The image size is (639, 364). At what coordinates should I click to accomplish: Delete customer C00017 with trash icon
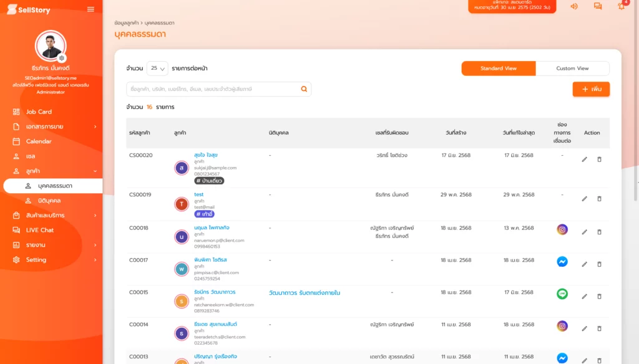[x=599, y=264]
